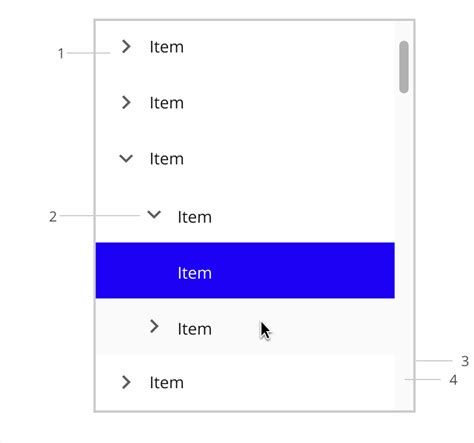Select the first Item label at top
This screenshot has width=474, height=443.
click(x=167, y=47)
